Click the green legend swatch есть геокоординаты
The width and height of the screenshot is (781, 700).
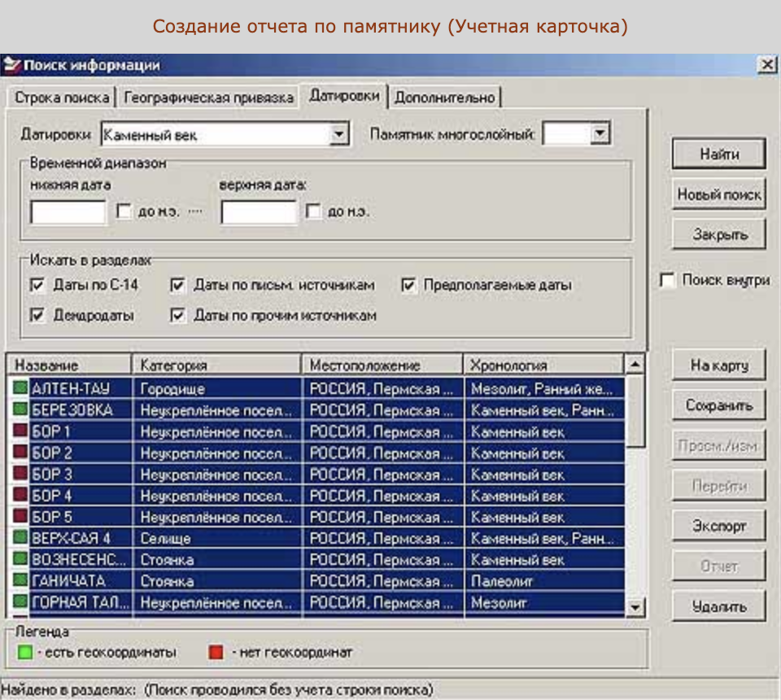point(25,652)
